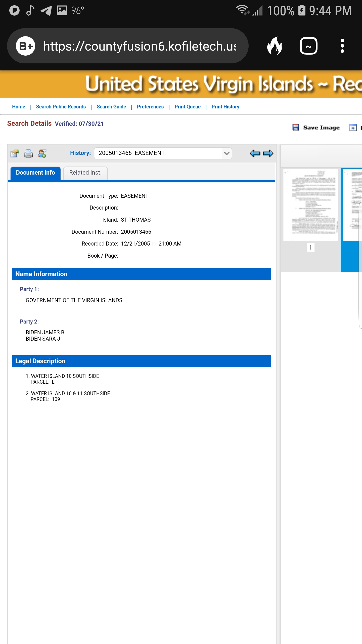
Task: Click the Verified: 07/30/21 text
Action: 79,124
